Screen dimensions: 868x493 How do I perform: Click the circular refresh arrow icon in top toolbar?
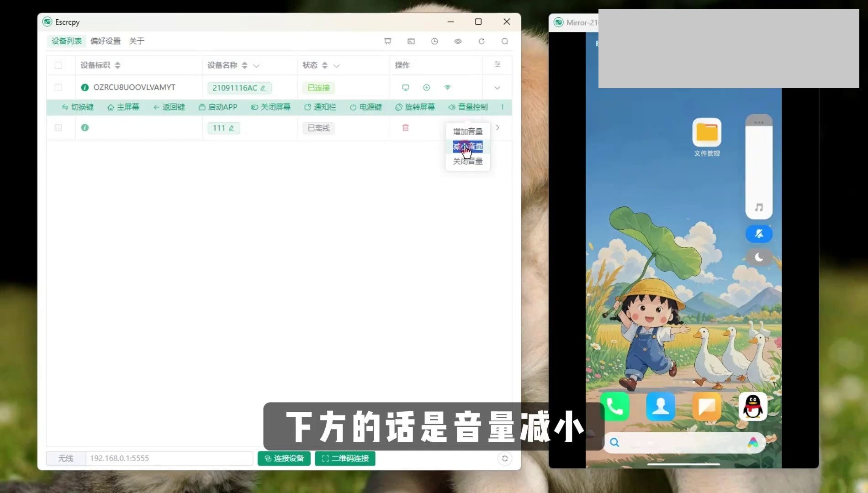click(x=482, y=41)
